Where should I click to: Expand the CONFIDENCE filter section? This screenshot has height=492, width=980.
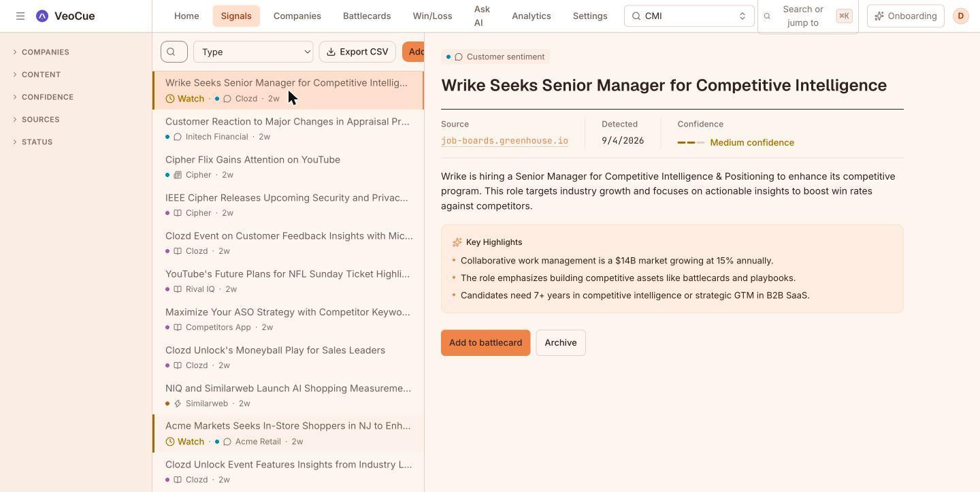pos(43,97)
